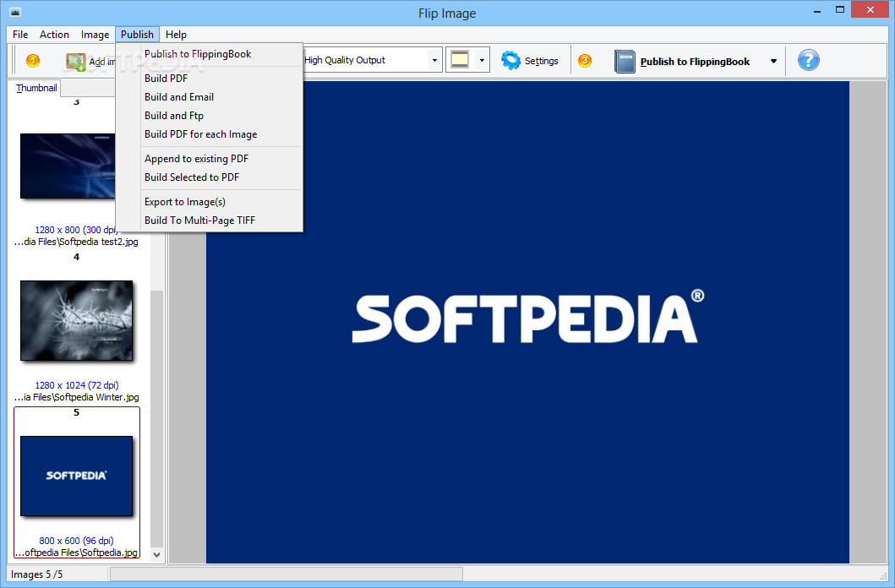Click the blue book FlippingBook icon
This screenshot has width=895, height=588.
(625, 62)
